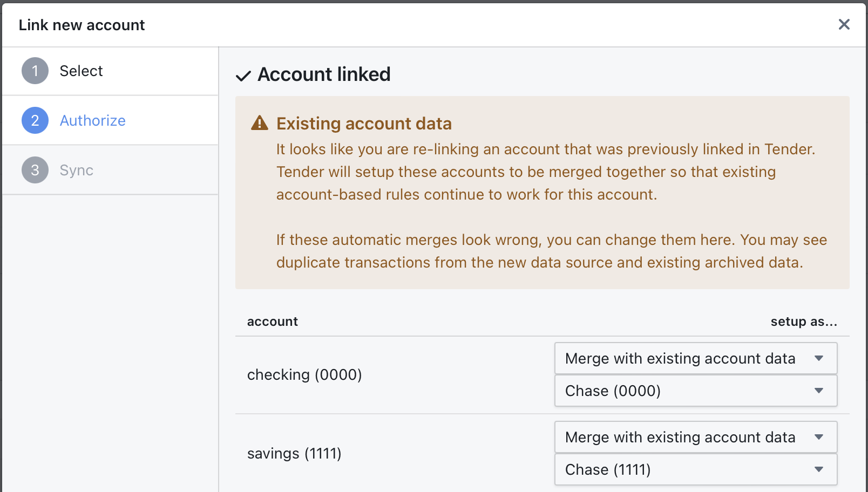Screen dimensions: 868x492
Task: Click the Existing account data heading
Action: coord(364,123)
